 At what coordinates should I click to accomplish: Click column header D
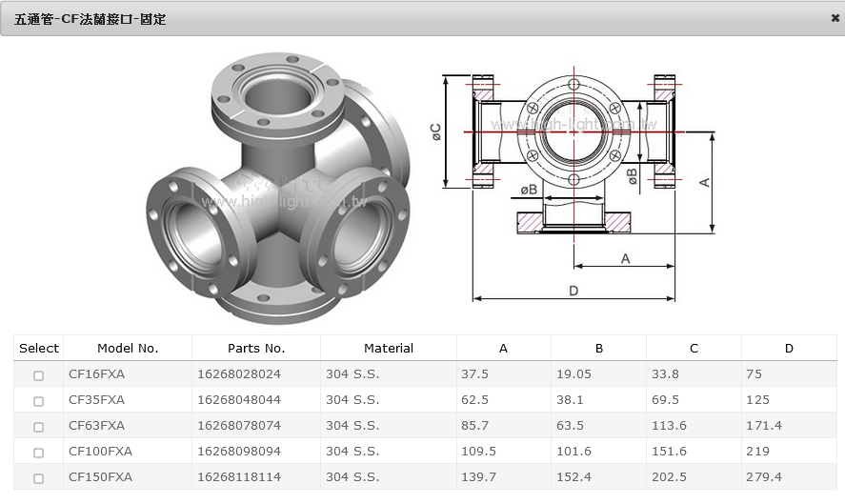coord(789,348)
